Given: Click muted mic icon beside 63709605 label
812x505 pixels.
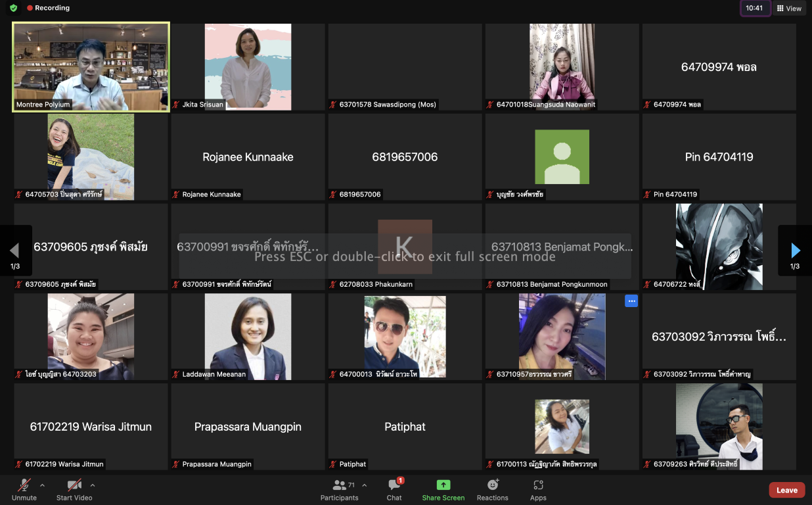Looking at the screenshot, I should (20, 285).
